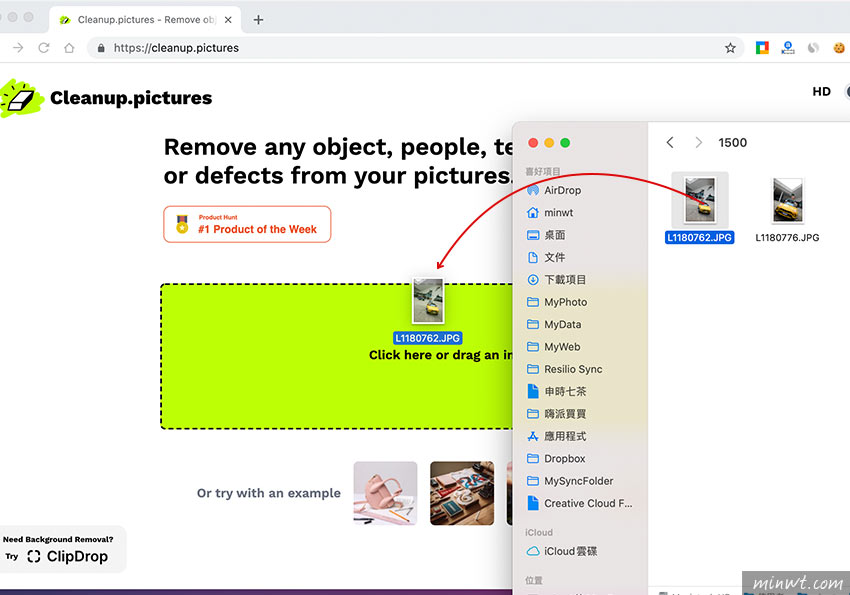This screenshot has height=595, width=850.
Task: Go forward in the Finder window
Action: point(698,143)
